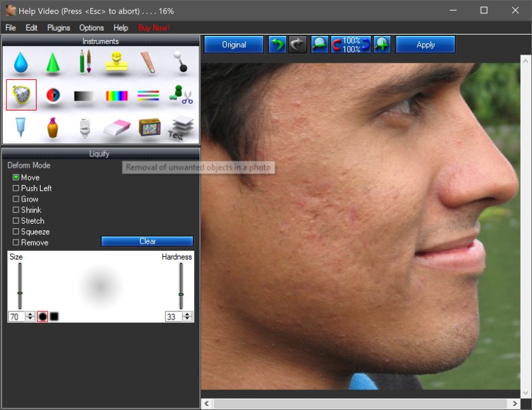Open the File menu

coord(11,27)
